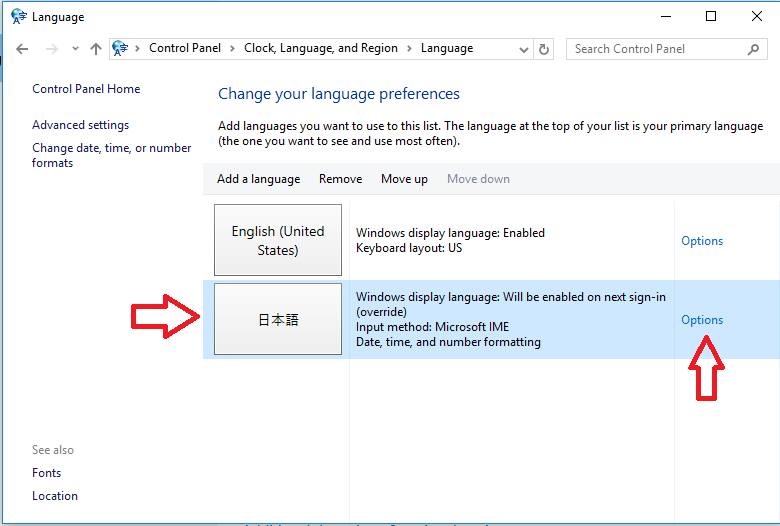
Task: Expand the address bar history dropdown
Action: [x=523, y=49]
